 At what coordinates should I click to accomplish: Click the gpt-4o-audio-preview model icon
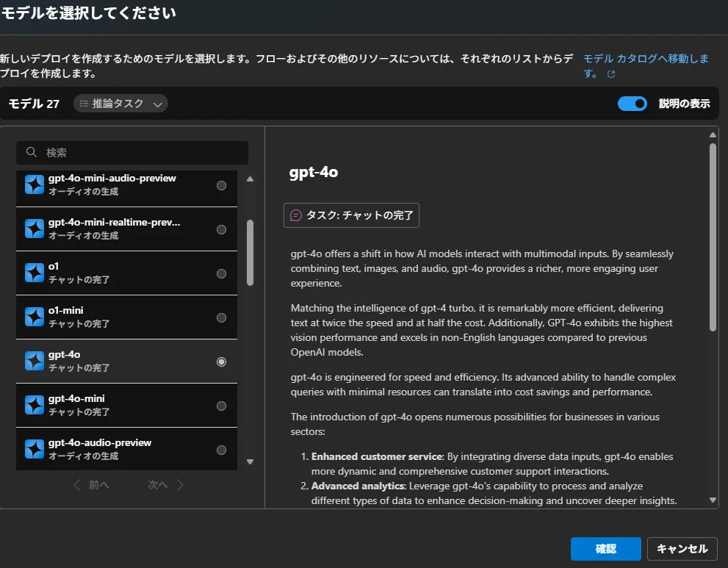pos(35,450)
